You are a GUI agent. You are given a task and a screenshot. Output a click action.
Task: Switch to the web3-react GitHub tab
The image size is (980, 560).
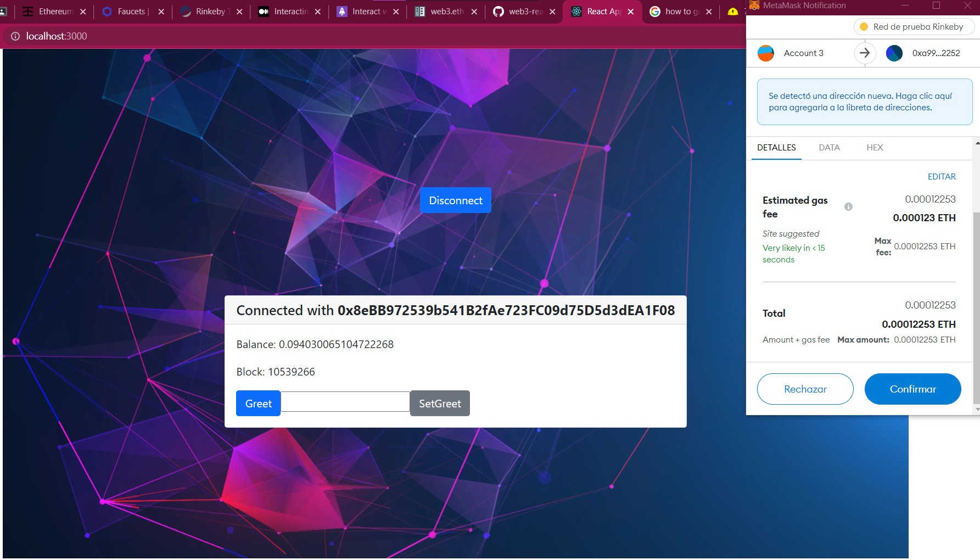tap(524, 12)
